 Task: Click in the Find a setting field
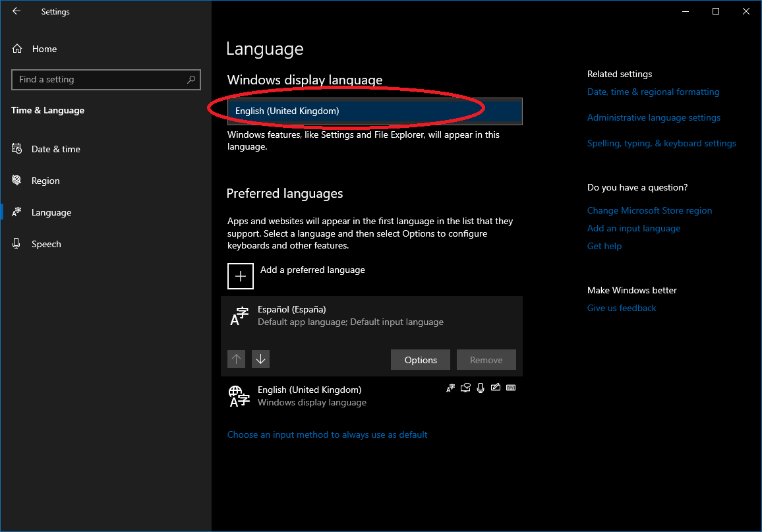[106, 80]
